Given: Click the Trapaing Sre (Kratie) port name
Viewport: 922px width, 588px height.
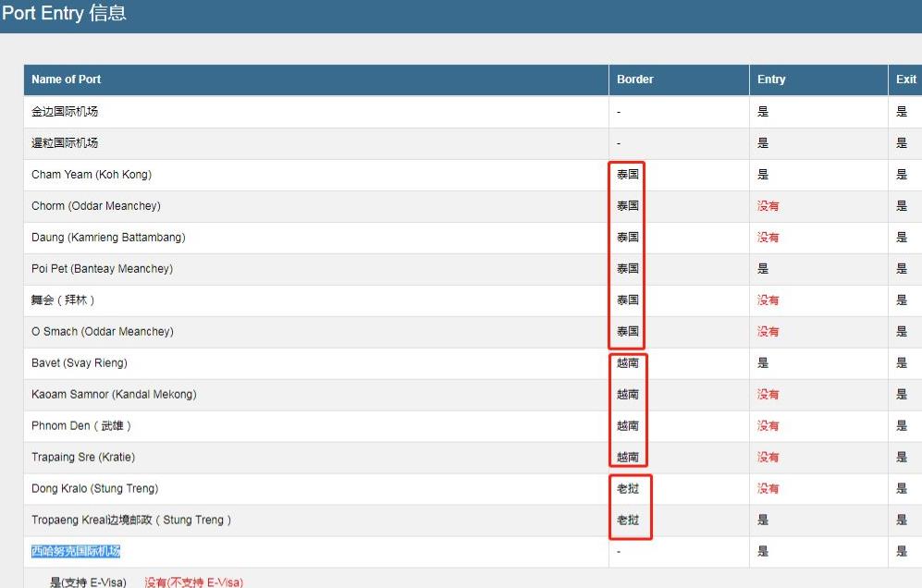Looking at the screenshot, I should (83, 458).
